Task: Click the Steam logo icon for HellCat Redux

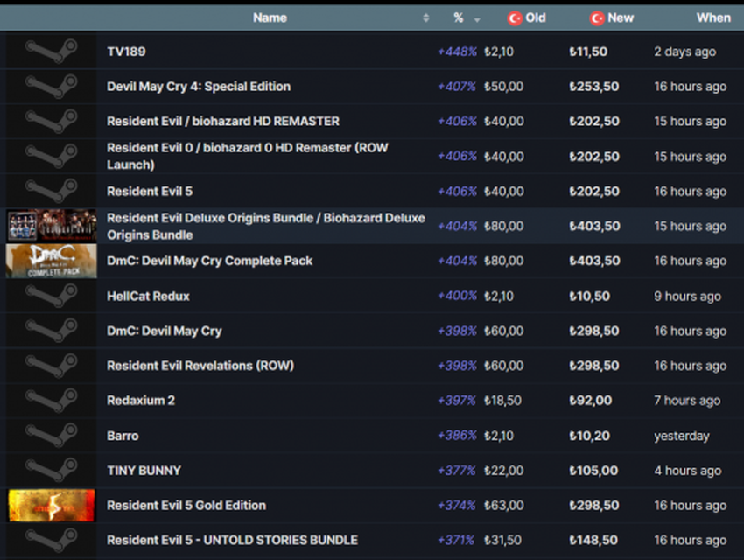Action: (51, 296)
